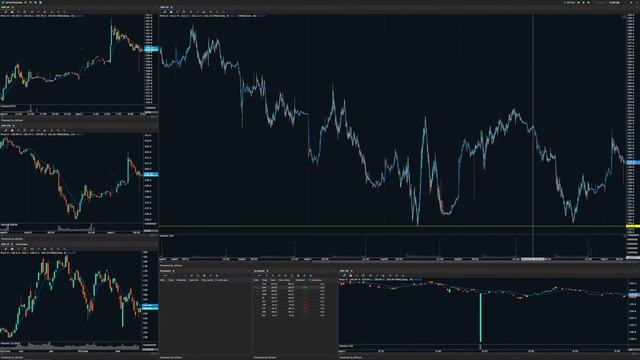Click the first round status icon at the top right

pyautogui.click(x=578, y=2)
